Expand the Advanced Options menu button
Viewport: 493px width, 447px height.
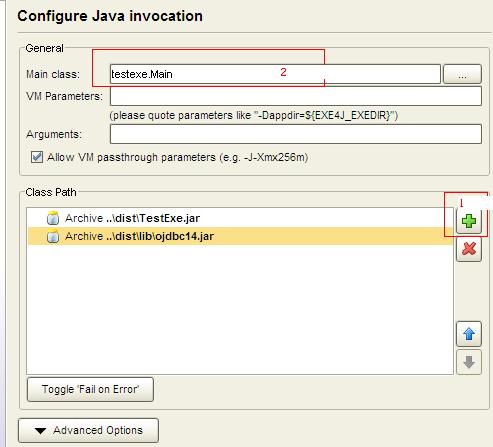pyautogui.click(x=88, y=430)
